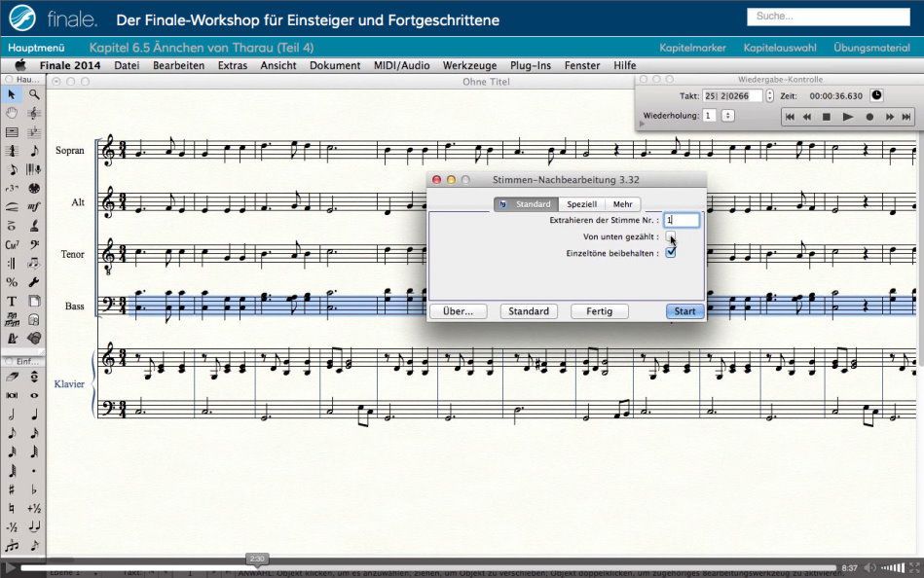
Task: Select the Standard tab in dialog
Action: click(x=526, y=204)
